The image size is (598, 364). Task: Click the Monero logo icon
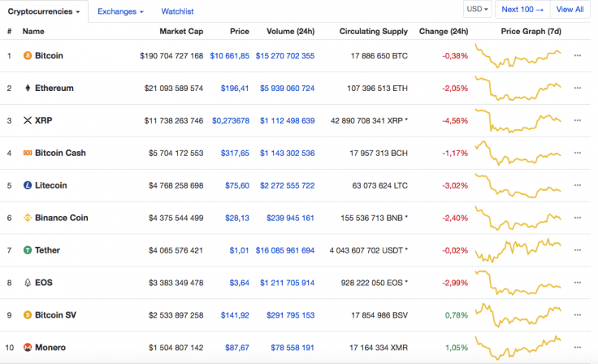[28, 348]
